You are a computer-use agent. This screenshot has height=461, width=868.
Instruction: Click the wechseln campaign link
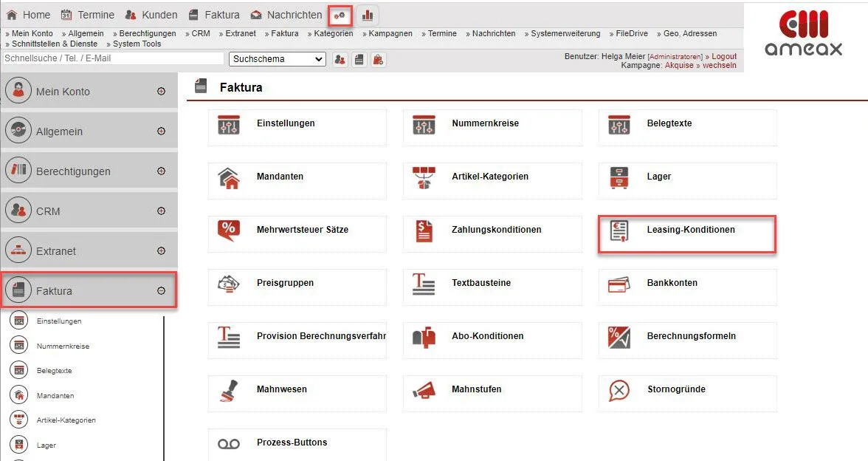click(719, 65)
